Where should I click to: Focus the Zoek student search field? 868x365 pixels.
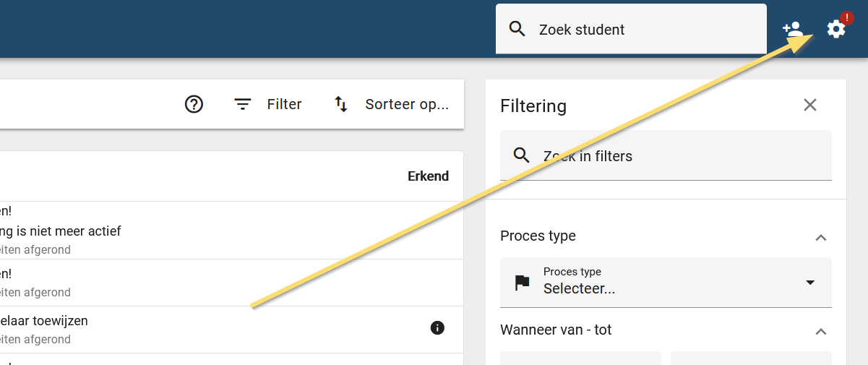(631, 29)
